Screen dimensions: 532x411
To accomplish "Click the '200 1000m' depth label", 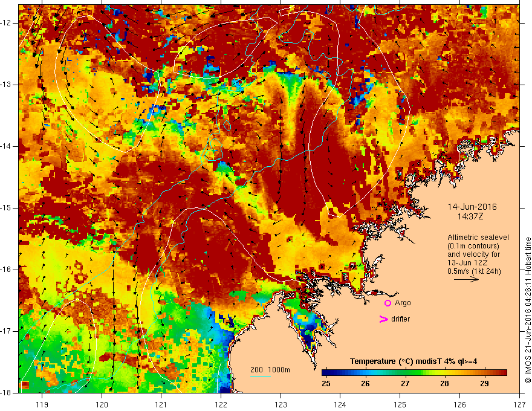I will coord(270,370).
